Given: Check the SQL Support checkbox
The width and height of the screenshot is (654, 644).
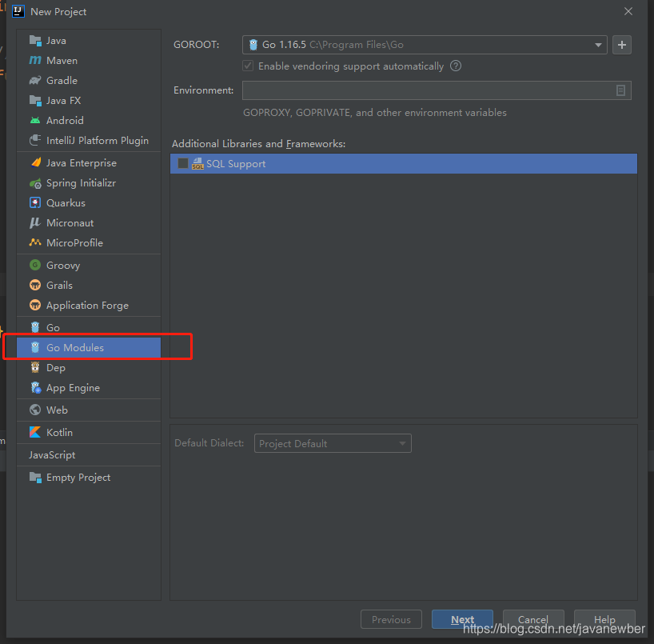Looking at the screenshot, I should click(x=182, y=163).
